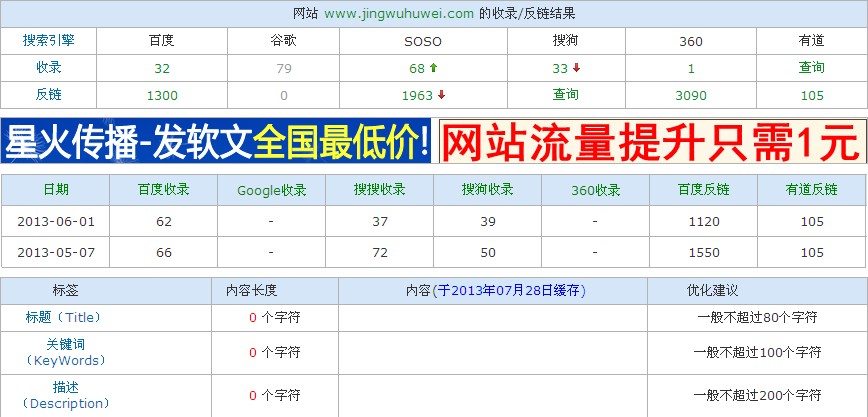Viewport: 868px width, 417px height.
Task: Open the 搜狗 收录 value 33
Action: tap(560, 69)
